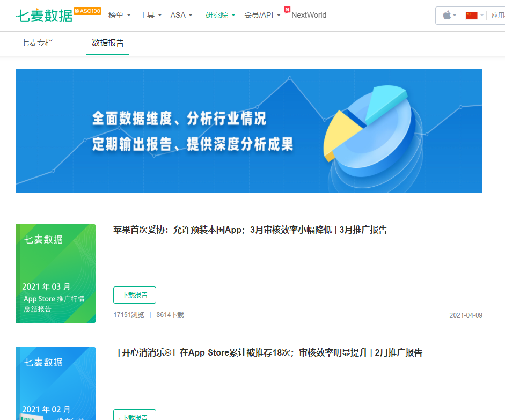Open the NextWorld link
Image resolution: width=505 pixels, height=420 pixels.
pos(309,15)
